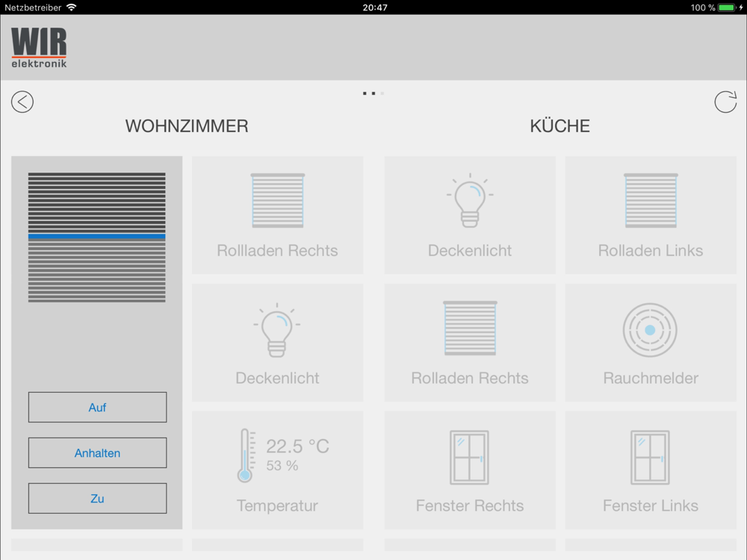The image size is (747, 560).
Task: Open the WIR elektronik logo
Action: 39,48
